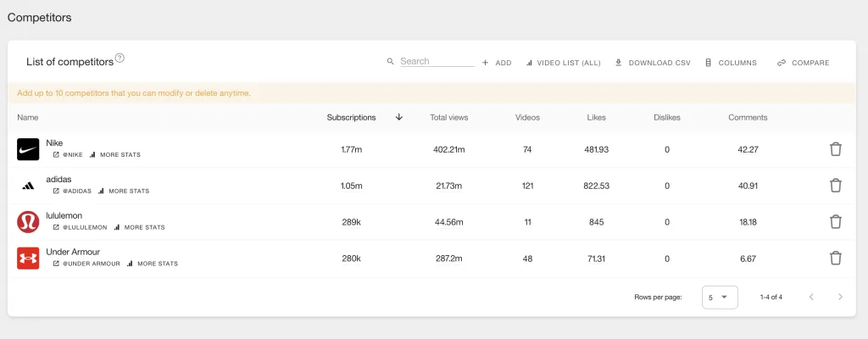The height and width of the screenshot is (339, 868).
Task: Click the Add competitor button
Action: coord(497,63)
